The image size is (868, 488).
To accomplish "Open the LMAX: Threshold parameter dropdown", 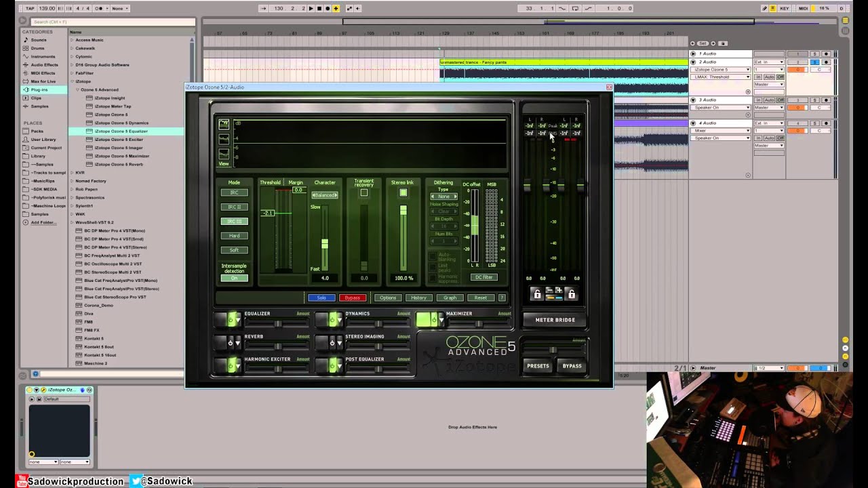I will (721, 77).
